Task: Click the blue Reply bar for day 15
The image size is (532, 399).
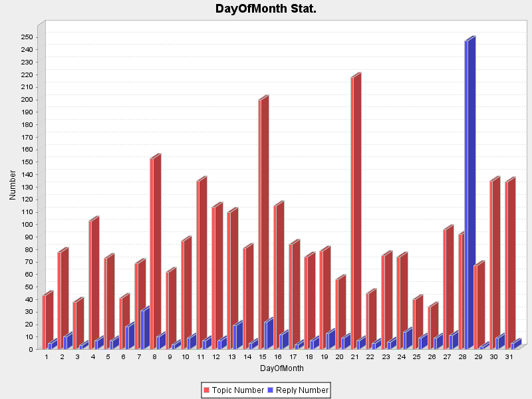Action: [268, 334]
